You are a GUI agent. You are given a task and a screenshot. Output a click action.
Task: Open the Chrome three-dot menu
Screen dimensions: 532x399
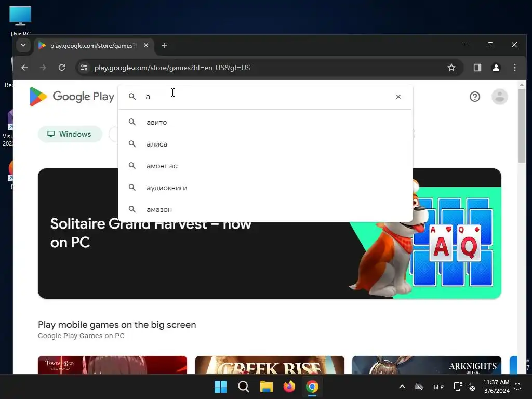515,68
